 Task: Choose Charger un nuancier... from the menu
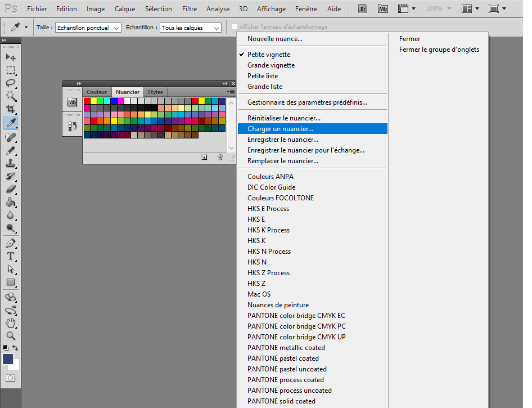coord(313,129)
